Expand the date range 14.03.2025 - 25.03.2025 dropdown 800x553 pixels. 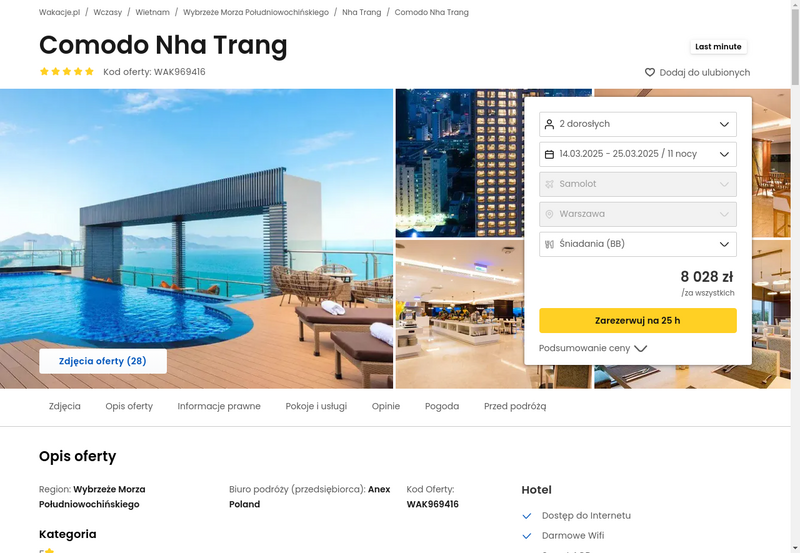(x=638, y=154)
